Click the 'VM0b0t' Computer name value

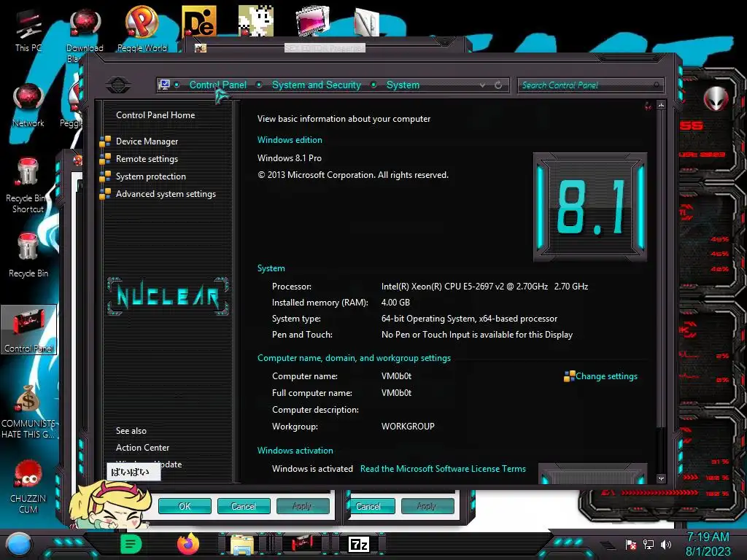396,376
